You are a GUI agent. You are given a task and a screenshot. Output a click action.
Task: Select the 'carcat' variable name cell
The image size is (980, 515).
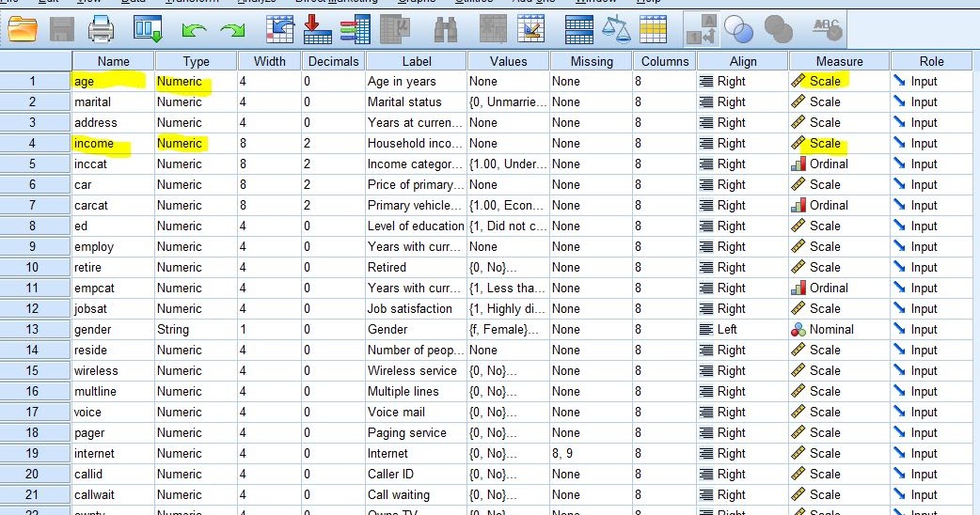[113, 206]
